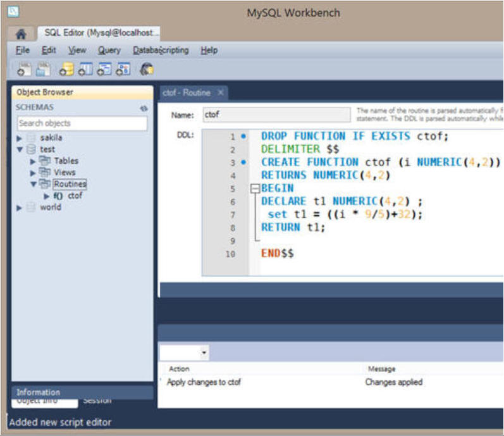
Task: Click the 'END$$' code line
Action: point(278,254)
